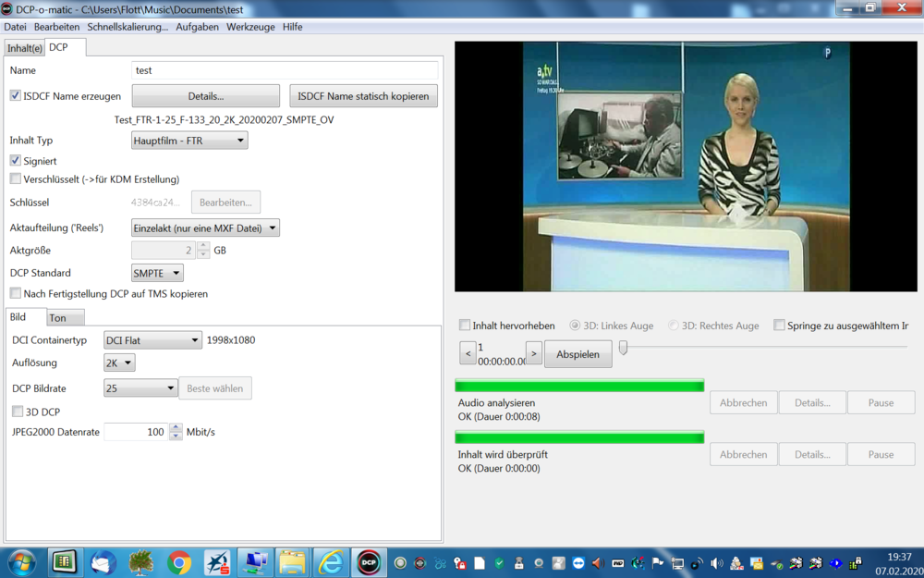Uncheck the 'Signiert' checkbox
The image size is (924, 578).
coord(16,161)
